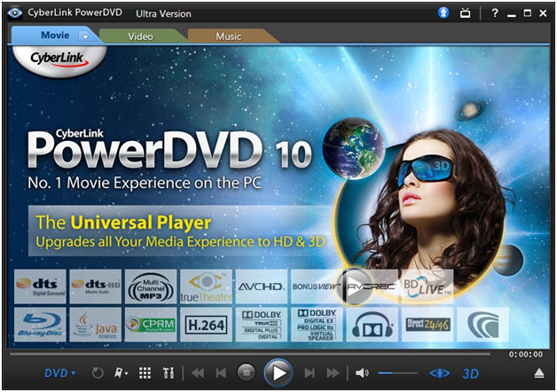The image size is (557, 392).
Task: Switch to the Movie tab
Action: click(x=55, y=35)
